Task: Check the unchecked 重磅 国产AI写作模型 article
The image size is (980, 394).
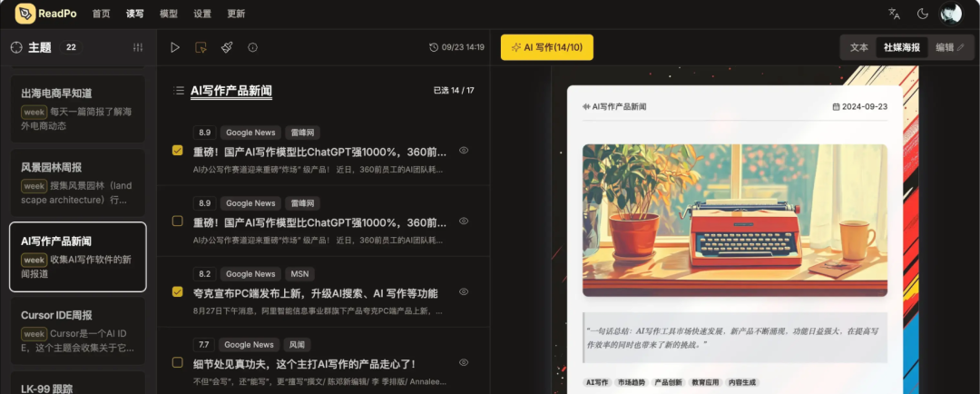Action: coord(178,222)
